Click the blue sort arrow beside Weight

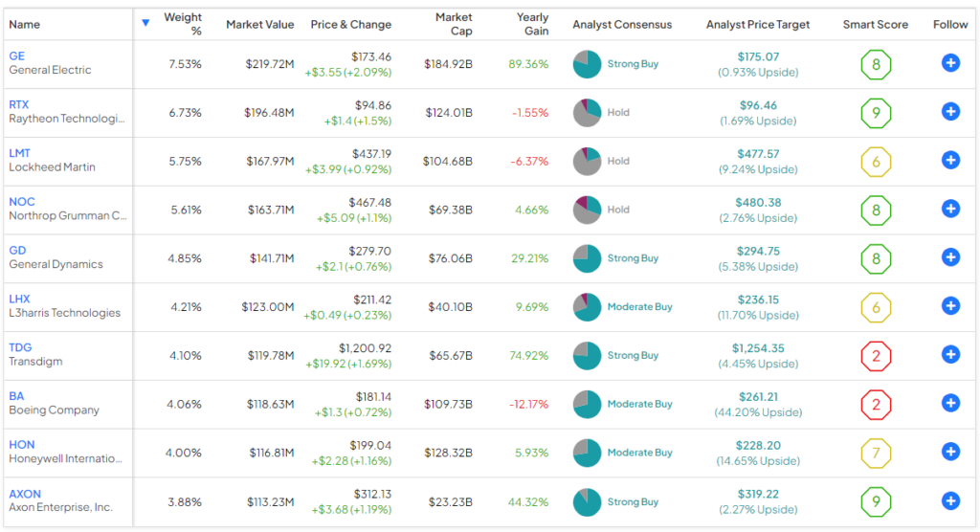tap(145, 23)
